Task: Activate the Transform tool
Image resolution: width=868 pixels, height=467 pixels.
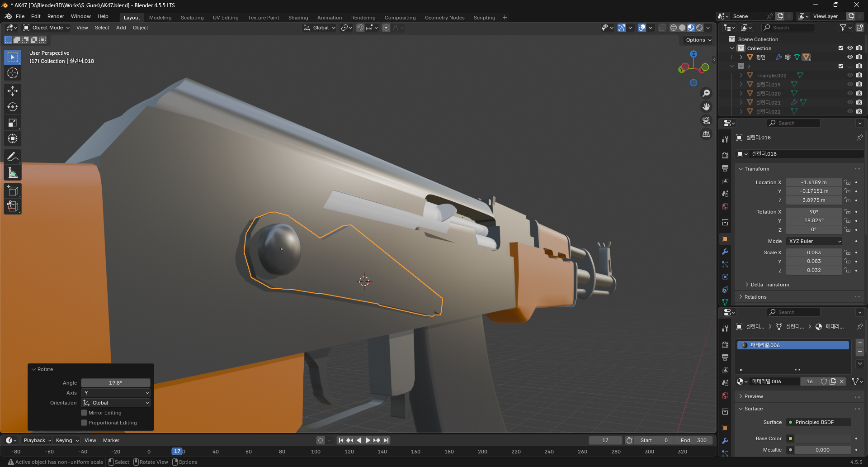Action: coord(13,138)
